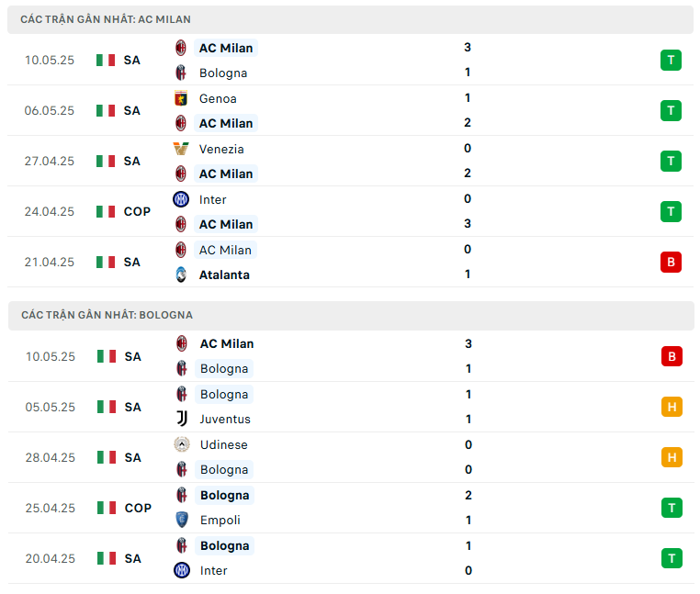Click the Udinese club badge

pos(181,444)
